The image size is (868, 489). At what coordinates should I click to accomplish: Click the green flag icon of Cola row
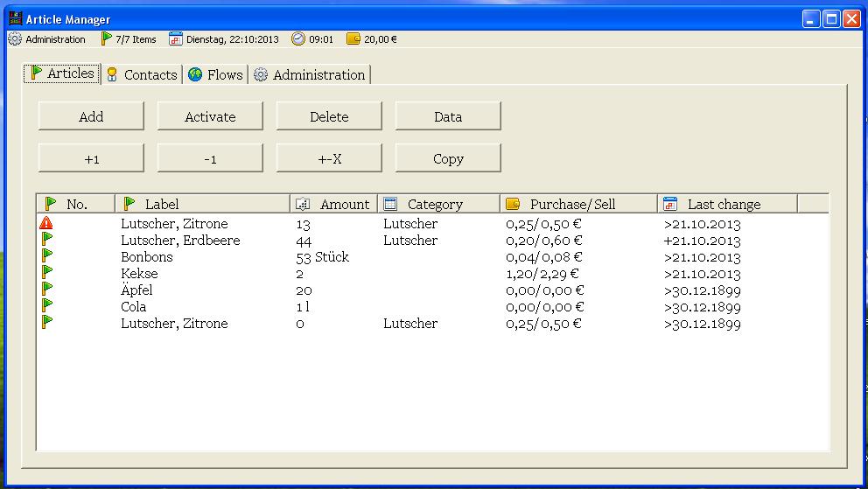coord(47,305)
